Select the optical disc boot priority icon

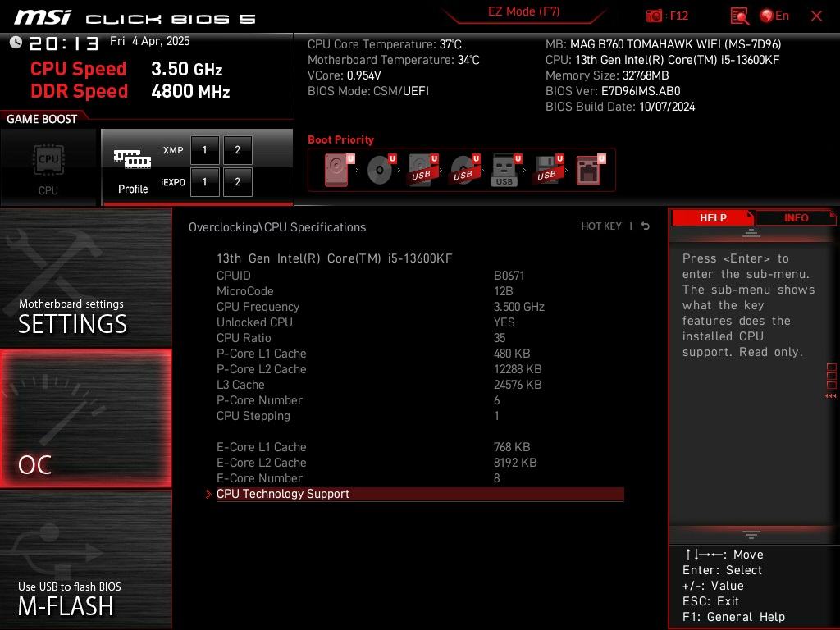click(x=381, y=170)
